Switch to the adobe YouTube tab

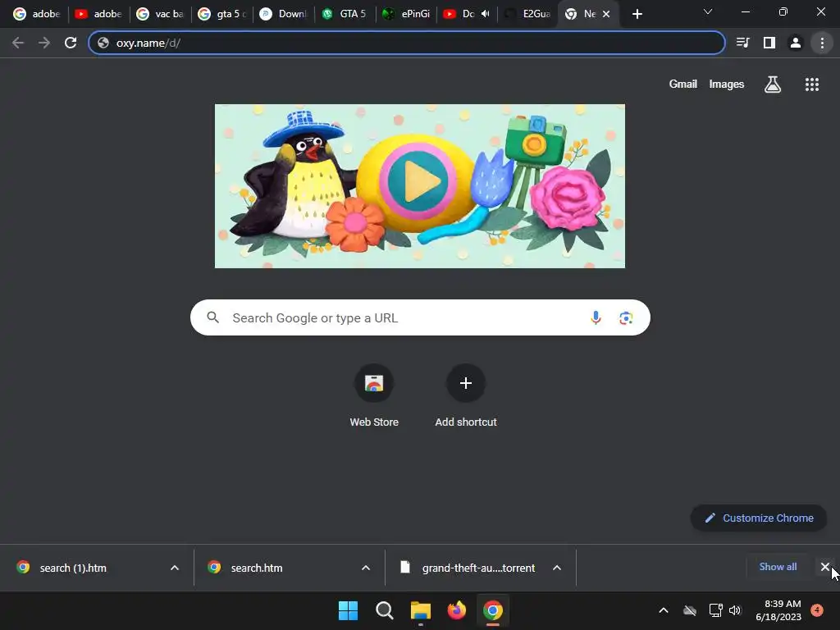98,14
